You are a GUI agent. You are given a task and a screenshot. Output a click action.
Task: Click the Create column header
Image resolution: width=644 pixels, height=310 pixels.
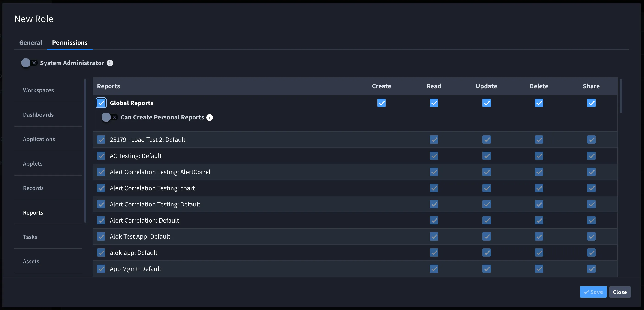381,86
